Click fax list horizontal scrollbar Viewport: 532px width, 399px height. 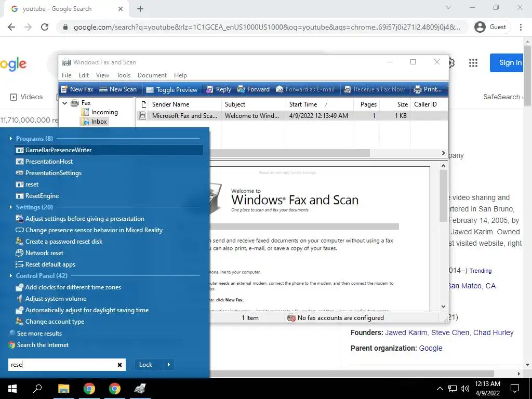(x=290, y=153)
